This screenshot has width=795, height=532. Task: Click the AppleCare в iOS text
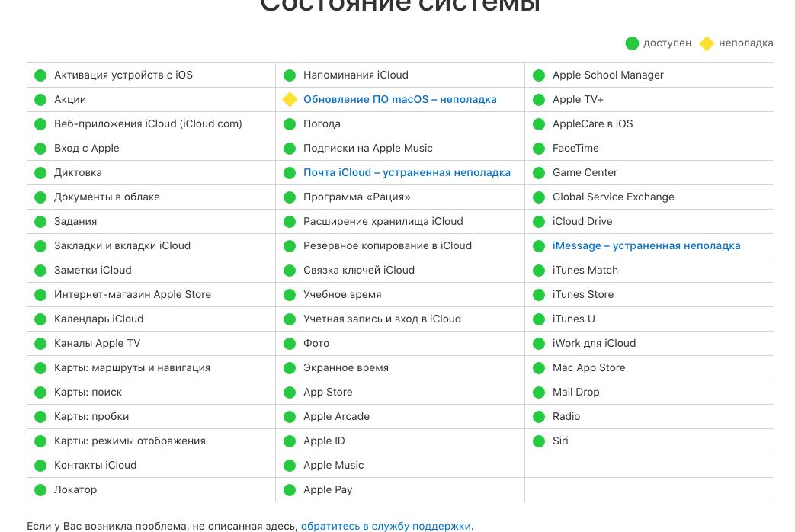click(x=593, y=123)
